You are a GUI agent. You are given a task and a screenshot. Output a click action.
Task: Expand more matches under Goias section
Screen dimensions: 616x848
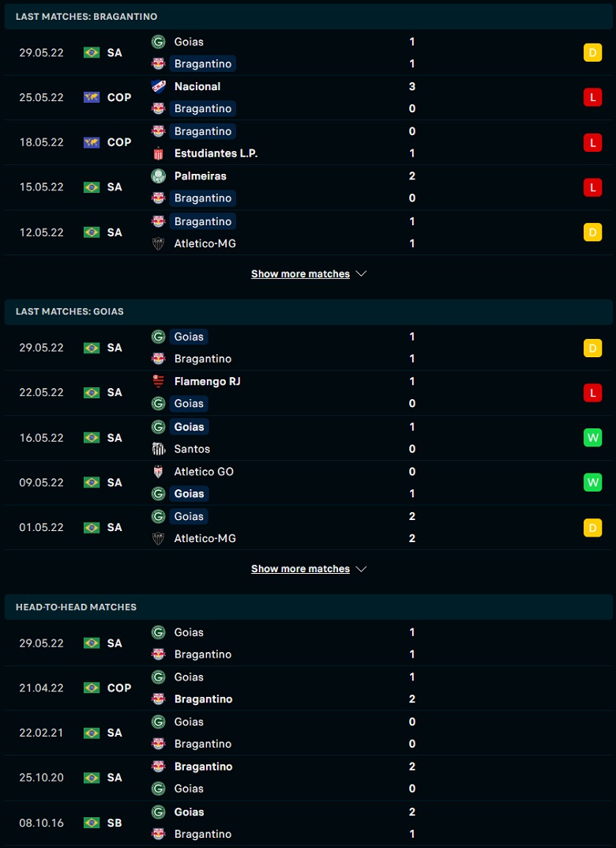[x=300, y=569]
